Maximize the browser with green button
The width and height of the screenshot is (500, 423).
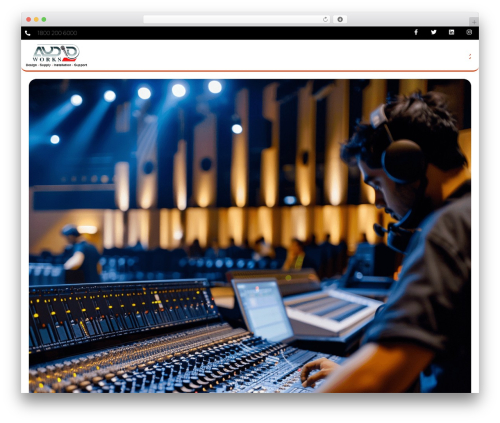pos(44,19)
